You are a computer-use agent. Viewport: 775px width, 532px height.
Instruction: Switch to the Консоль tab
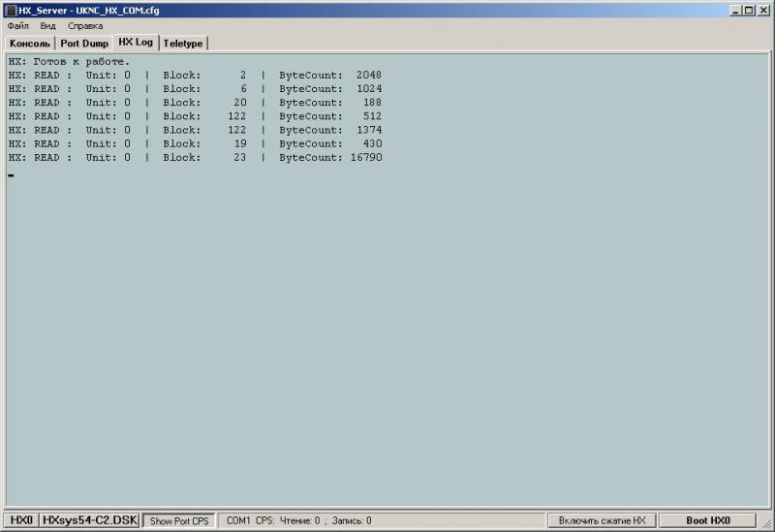click(x=30, y=44)
